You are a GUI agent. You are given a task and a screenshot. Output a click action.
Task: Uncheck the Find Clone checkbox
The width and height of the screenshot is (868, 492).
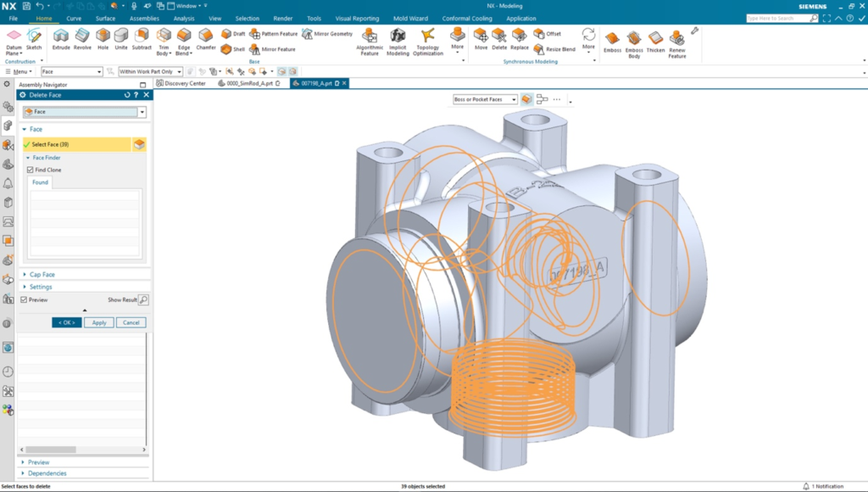point(31,170)
